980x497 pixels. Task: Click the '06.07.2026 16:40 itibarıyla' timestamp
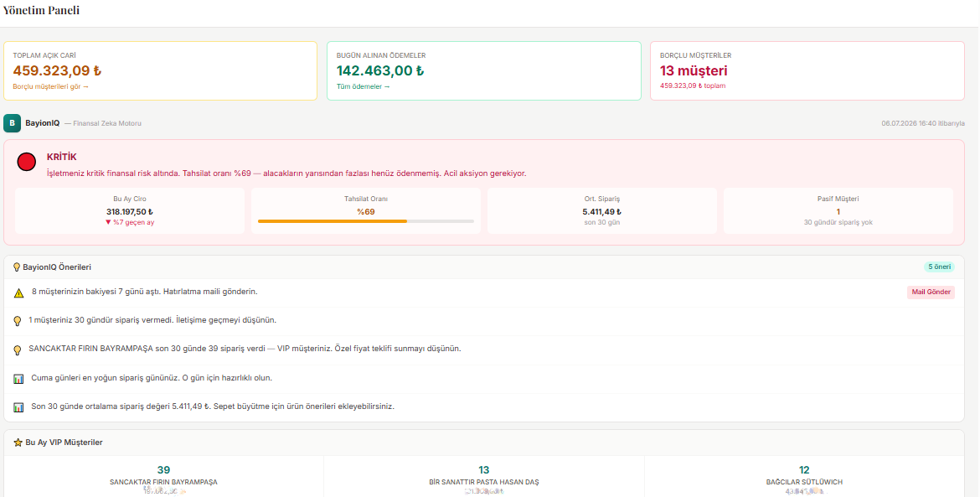click(x=923, y=124)
